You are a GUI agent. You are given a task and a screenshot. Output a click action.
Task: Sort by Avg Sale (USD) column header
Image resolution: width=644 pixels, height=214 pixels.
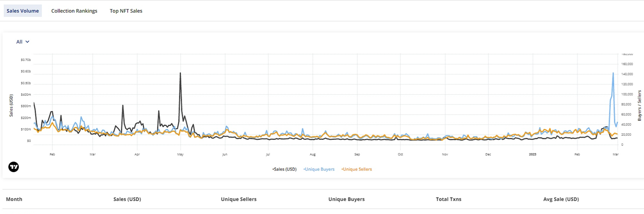[x=561, y=199]
